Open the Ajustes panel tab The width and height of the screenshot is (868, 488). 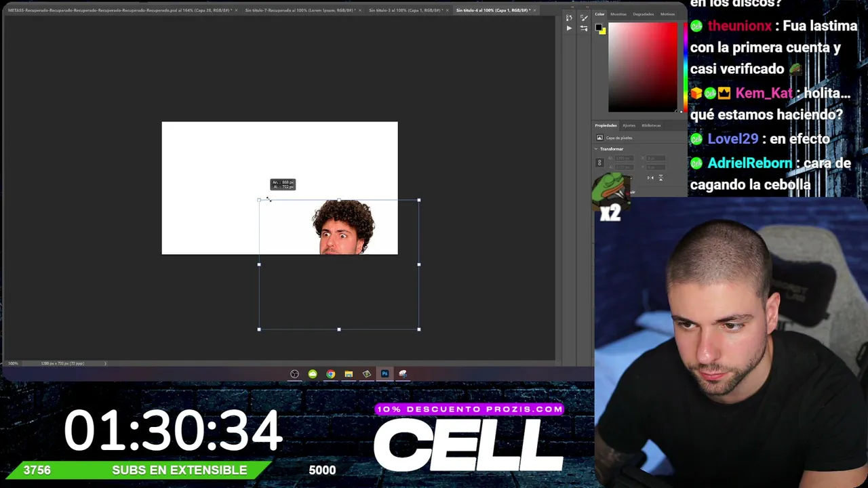point(629,125)
